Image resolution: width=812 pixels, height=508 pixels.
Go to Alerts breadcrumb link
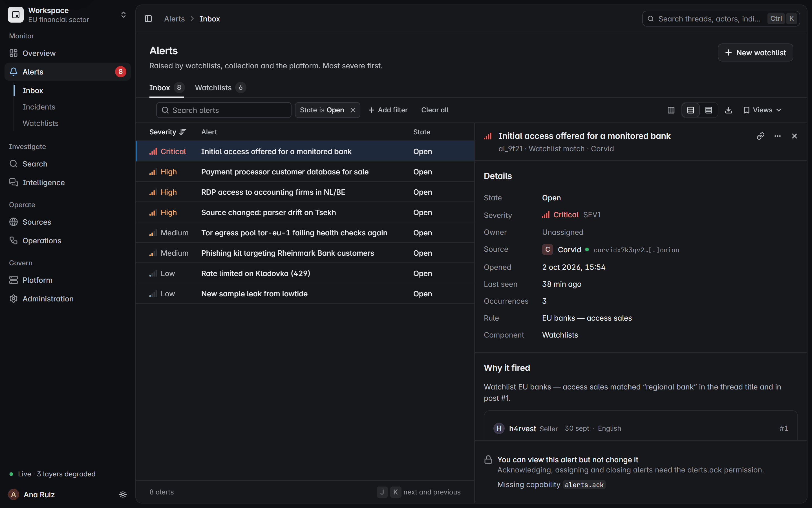click(175, 19)
